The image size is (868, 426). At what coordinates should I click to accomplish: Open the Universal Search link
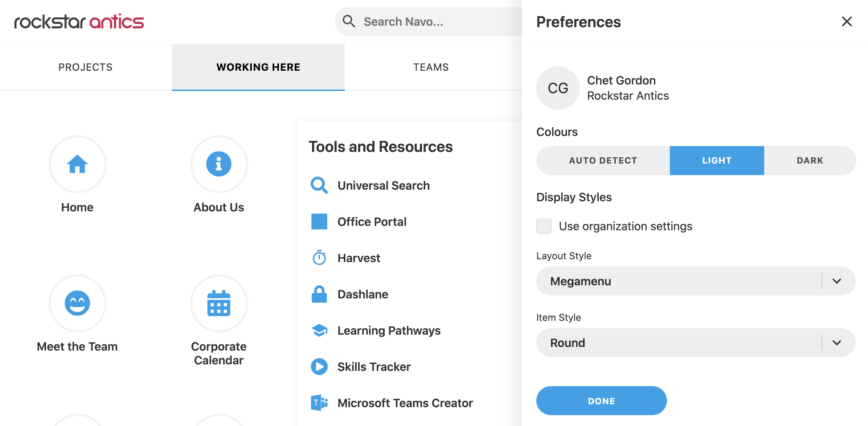tap(383, 185)
